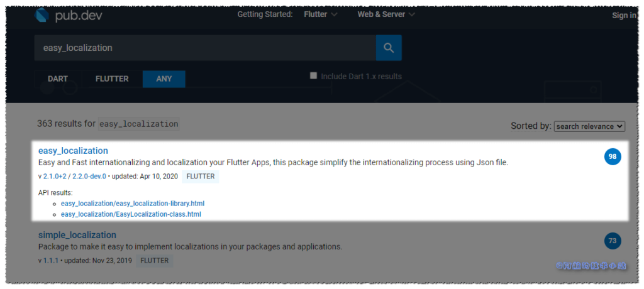Click the 98 score badge
Viewport: 644px width, 289px height.
tap(613, 157)
